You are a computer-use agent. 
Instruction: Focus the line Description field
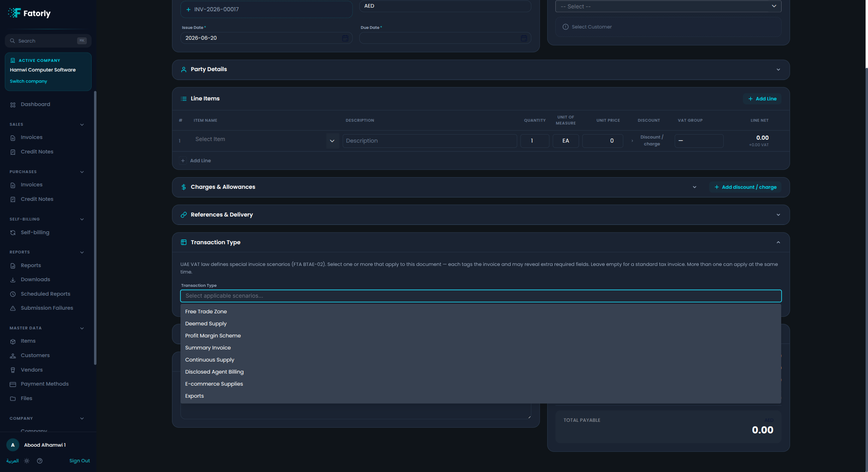(430, 141)
